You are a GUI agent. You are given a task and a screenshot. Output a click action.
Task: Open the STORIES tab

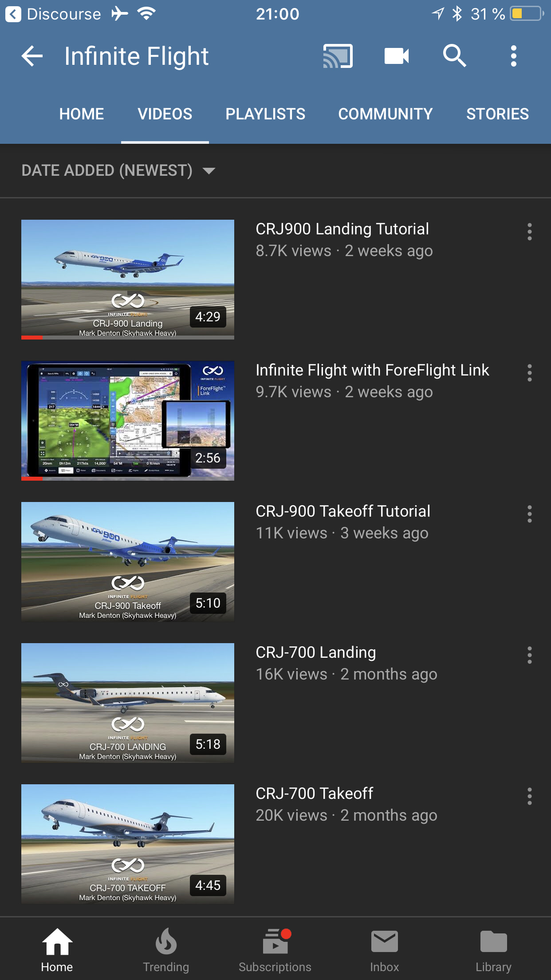point(497,114)
